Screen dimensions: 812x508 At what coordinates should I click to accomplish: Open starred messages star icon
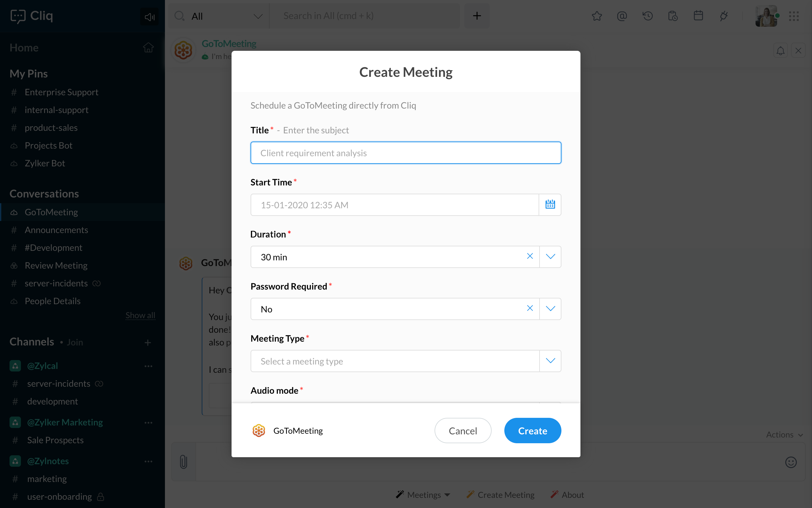tap(597, 16)
